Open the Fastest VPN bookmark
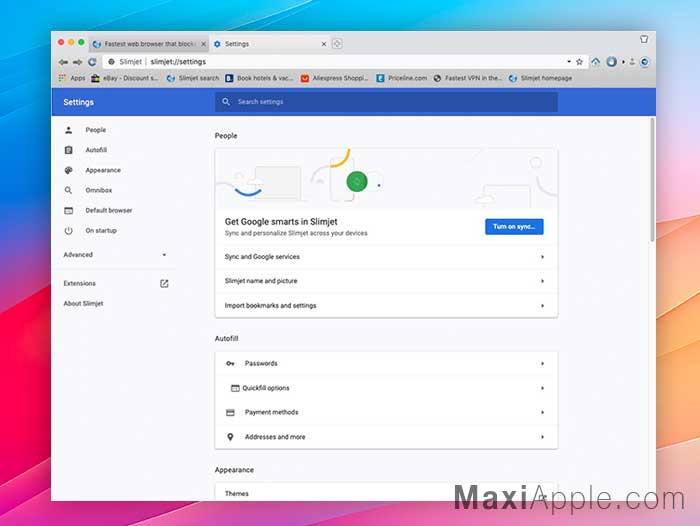 coord(467,78)
